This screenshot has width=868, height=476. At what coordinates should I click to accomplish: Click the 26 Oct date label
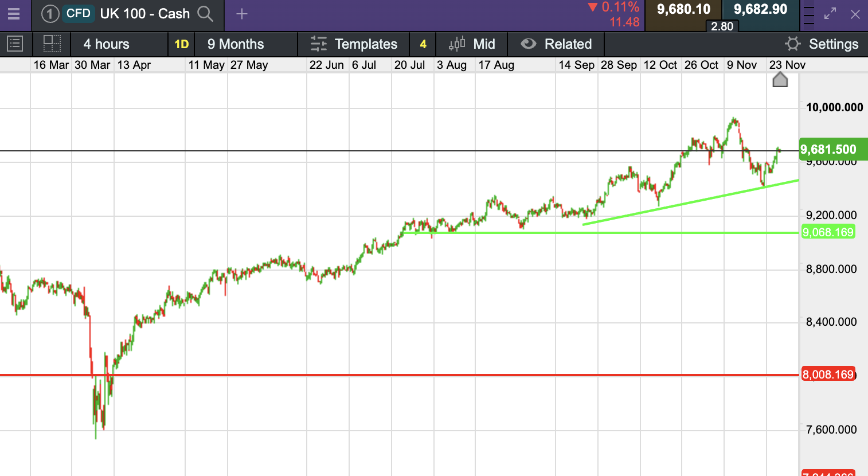pos(702,65)
